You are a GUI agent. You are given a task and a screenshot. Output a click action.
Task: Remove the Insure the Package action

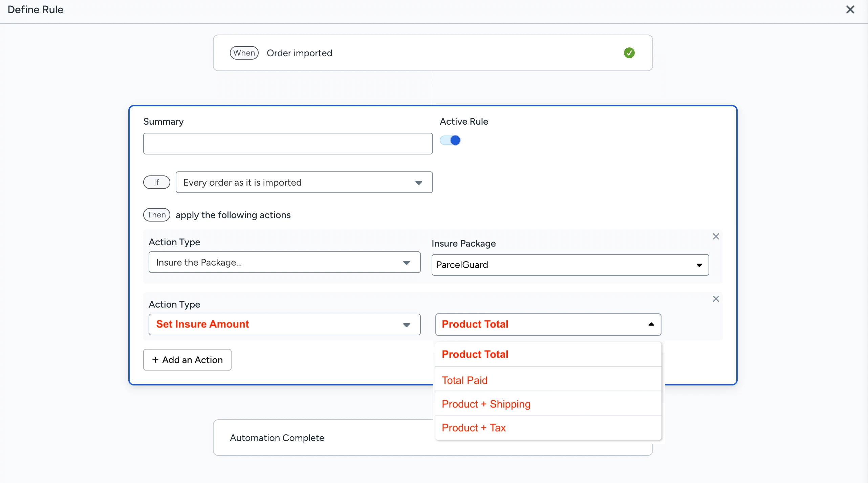pyautogui.click(x=716, y=236)
